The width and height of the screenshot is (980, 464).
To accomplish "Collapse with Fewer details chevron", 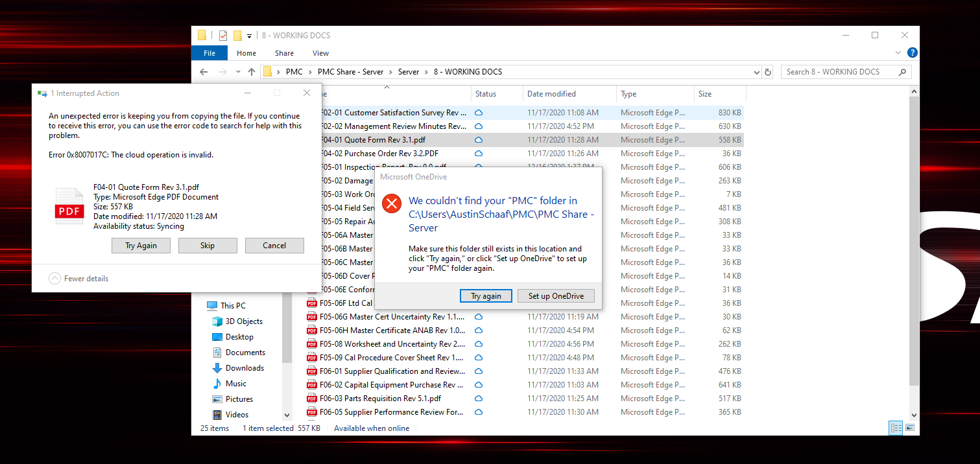I will click(56, 279).
